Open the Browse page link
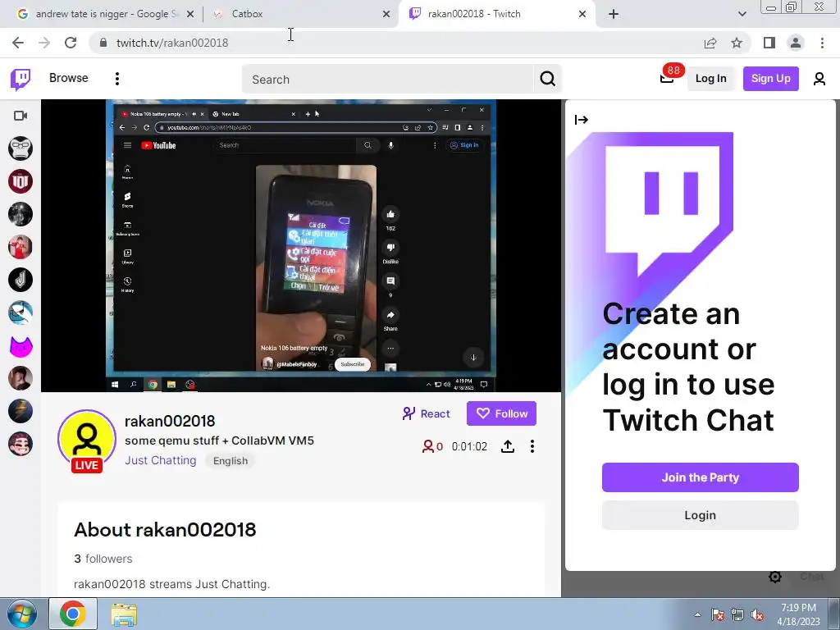Image resolution: width=840 pixels, height=630 pixels. coord(69,78)
